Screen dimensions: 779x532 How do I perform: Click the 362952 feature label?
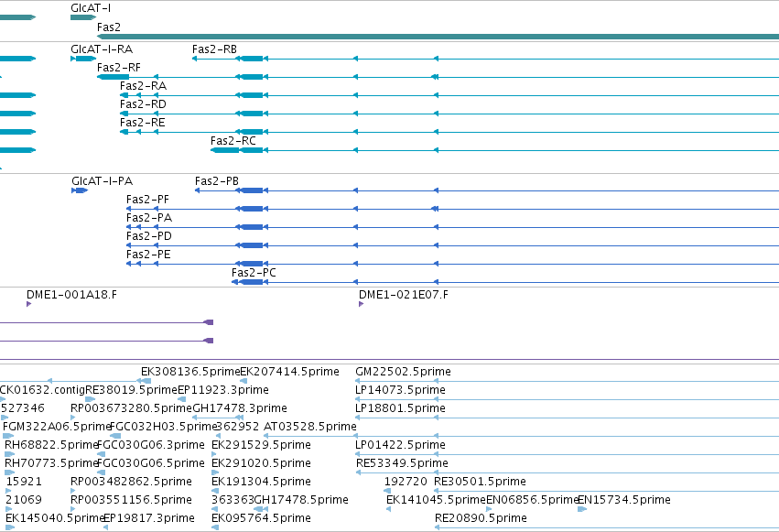(x=238, y=428)
